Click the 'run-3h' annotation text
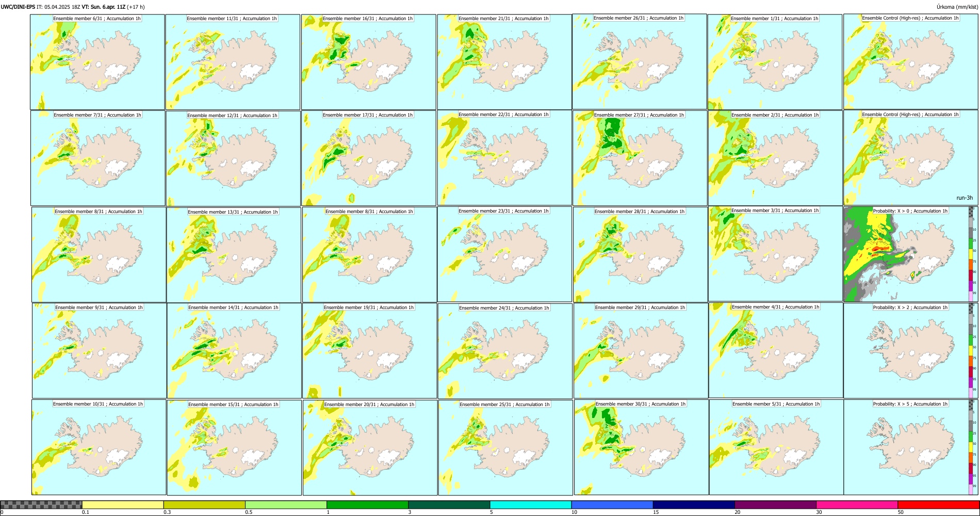 click(965, 198)
